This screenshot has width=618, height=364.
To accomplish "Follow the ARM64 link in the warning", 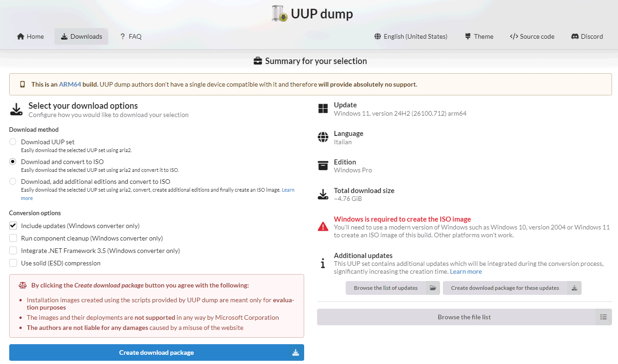I will tap(70, 84).
